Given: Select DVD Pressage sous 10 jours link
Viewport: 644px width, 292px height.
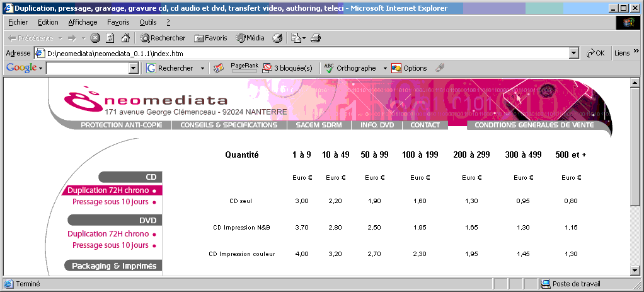Looking at the screenshot, I should point(114,245).
